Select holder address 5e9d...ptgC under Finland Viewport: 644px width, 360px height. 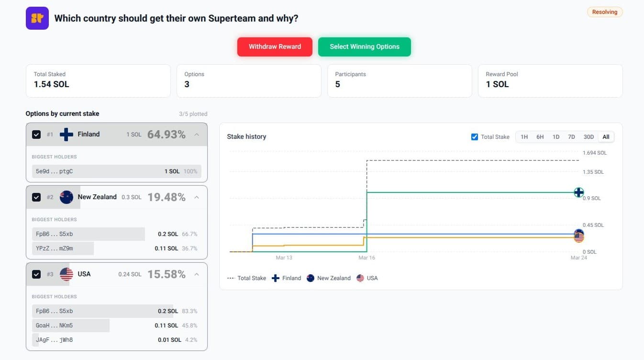54,171
